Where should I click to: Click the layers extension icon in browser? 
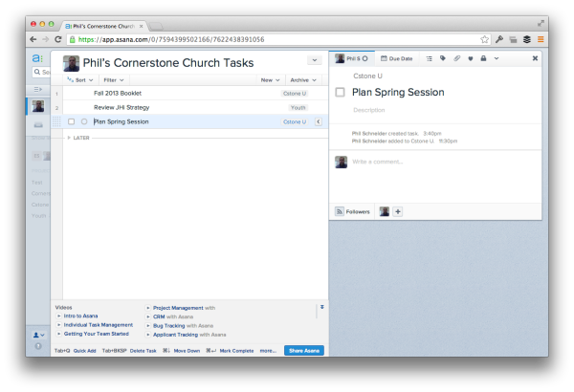tap(527, 39)
